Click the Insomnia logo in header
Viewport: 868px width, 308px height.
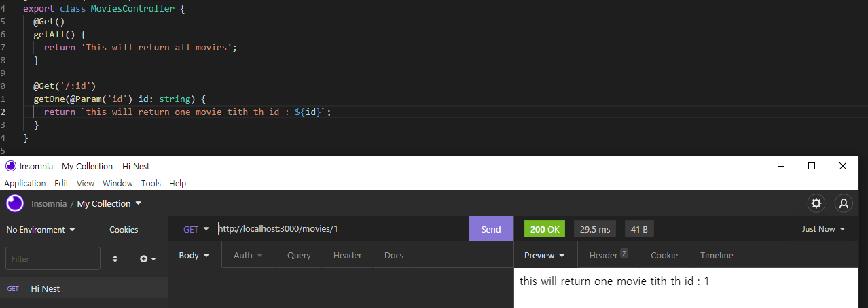point(15,203)
